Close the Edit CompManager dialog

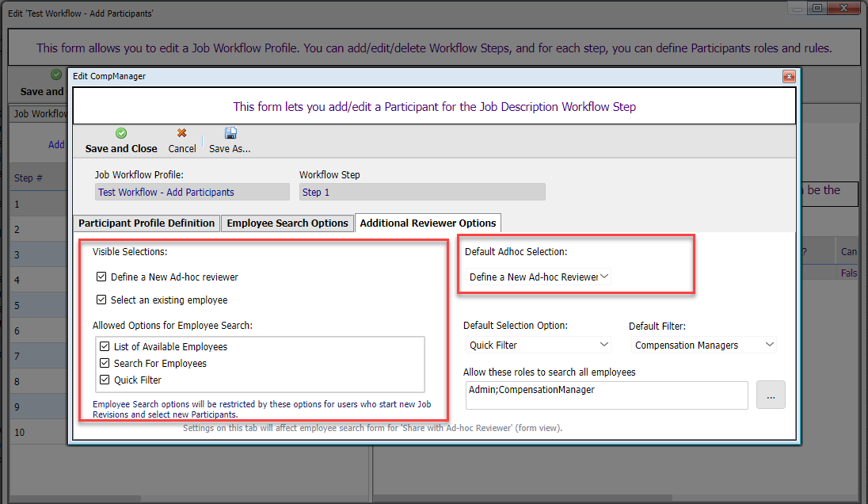tap(789, 77)
